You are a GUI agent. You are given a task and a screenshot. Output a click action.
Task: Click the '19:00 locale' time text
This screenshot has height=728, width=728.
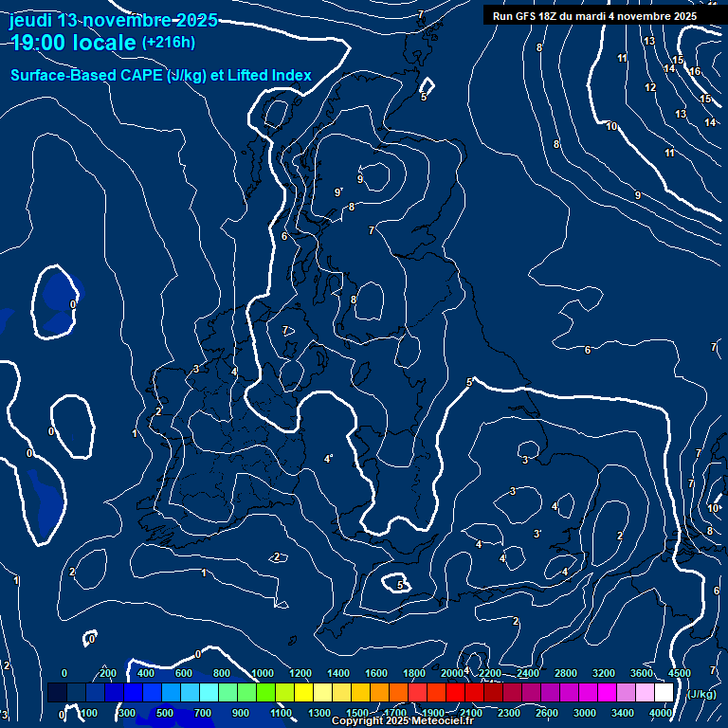[73, 43]
